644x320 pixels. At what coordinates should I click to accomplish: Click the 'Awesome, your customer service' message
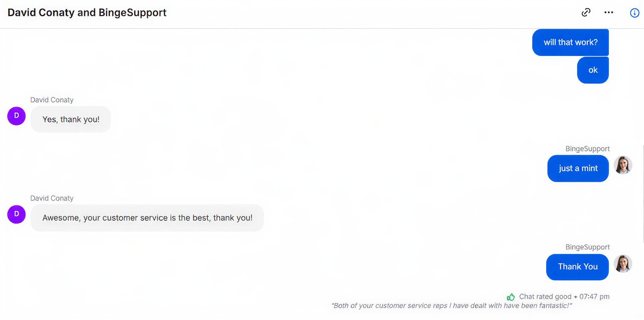coord(147,218)
